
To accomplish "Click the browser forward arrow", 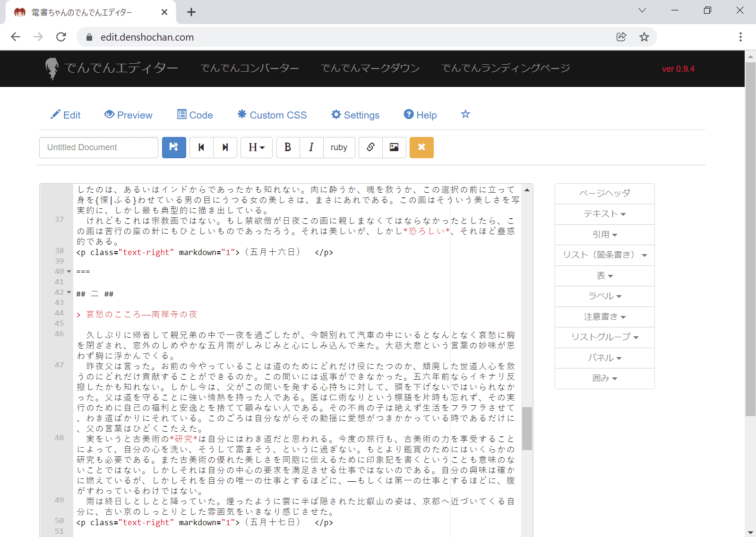I will point(38,37).
